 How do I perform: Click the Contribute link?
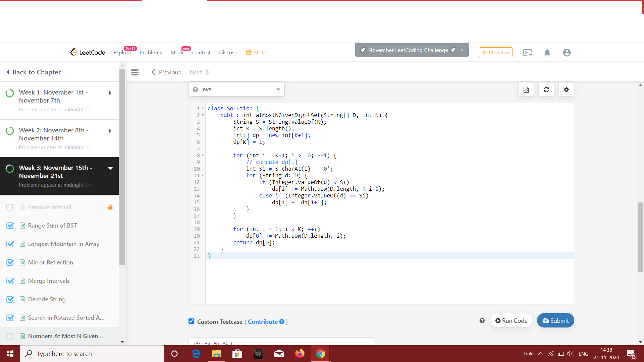point(263,321)
